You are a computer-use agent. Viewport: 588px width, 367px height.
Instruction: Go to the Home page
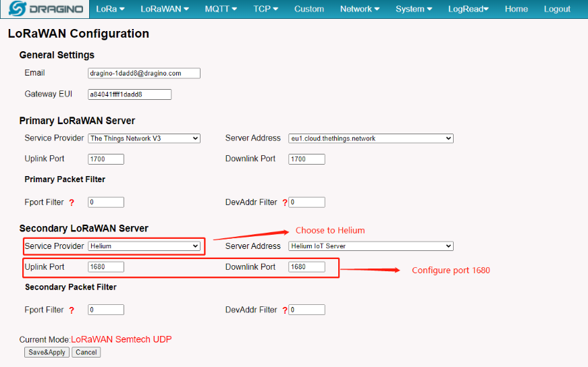(x=516, y=9)
